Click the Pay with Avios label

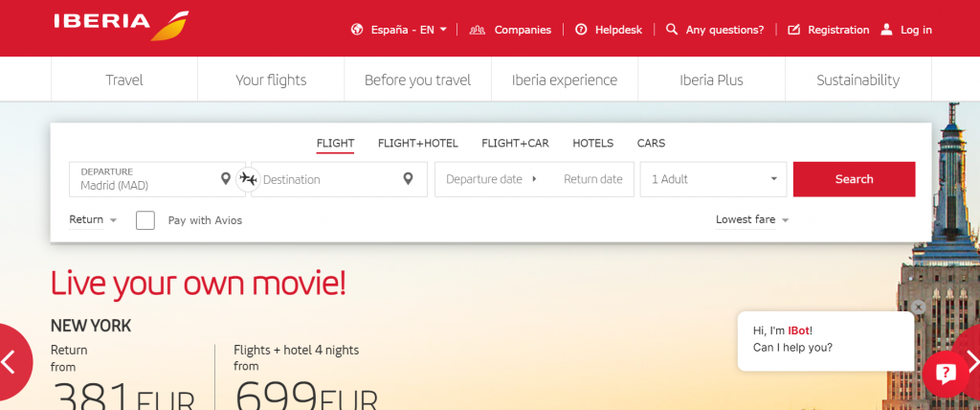(x=205, y=220)
